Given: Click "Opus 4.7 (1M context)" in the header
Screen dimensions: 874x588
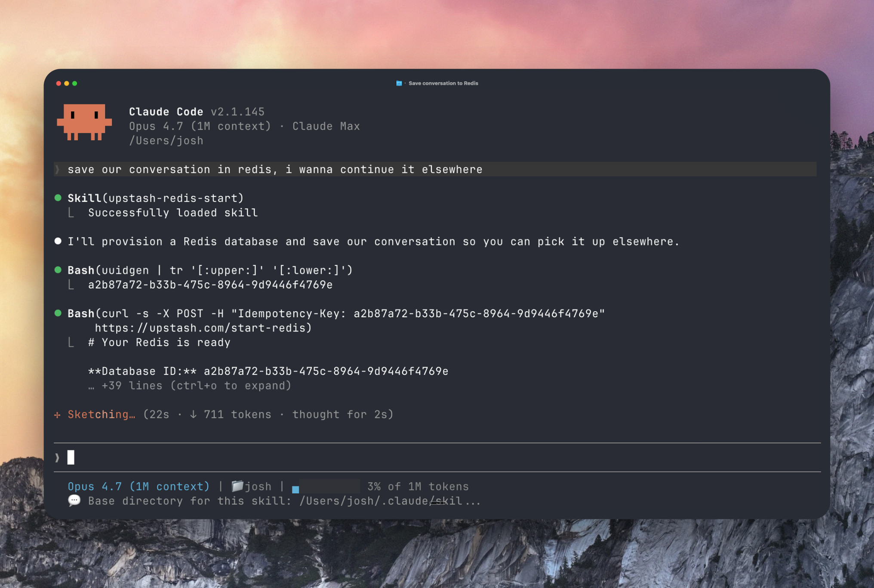Looking at the screenshot, I should (200, 126).
